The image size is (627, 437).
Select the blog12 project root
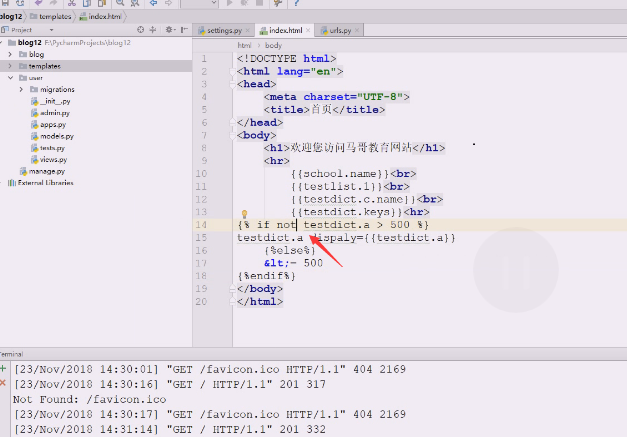[30, 43]
